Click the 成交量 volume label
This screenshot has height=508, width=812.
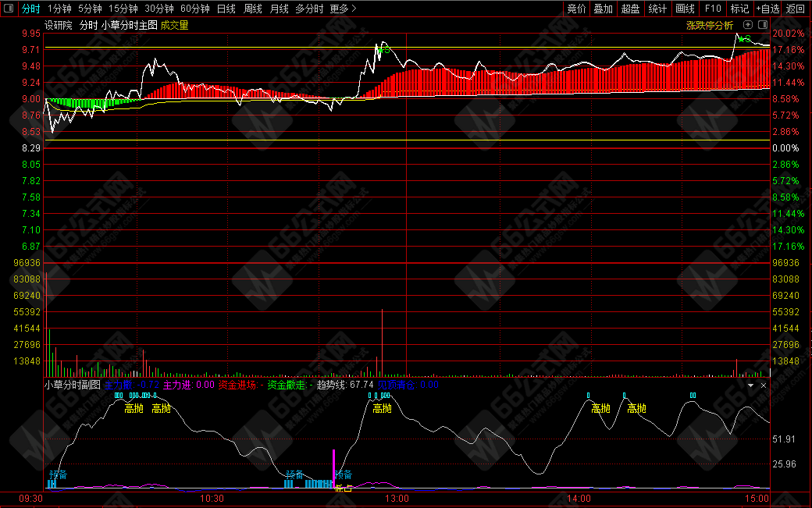tap(174, 25)
